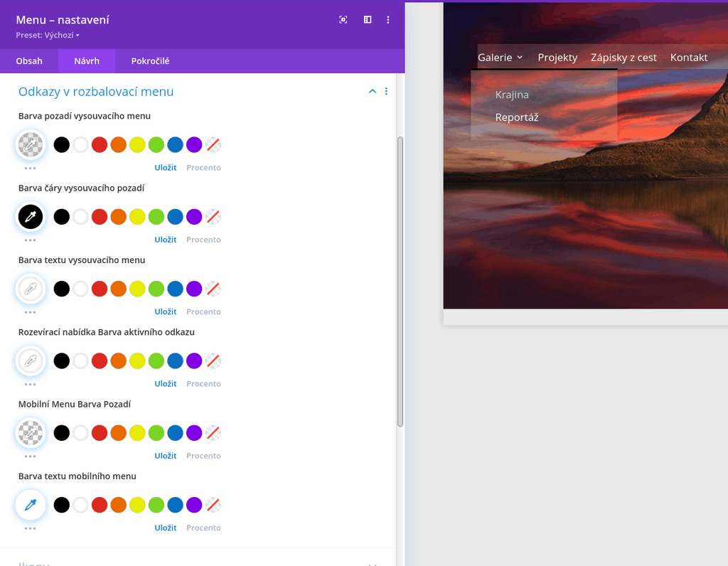Pick black swatch for Barva pozadí vysouvacího menu

point(62,145)
